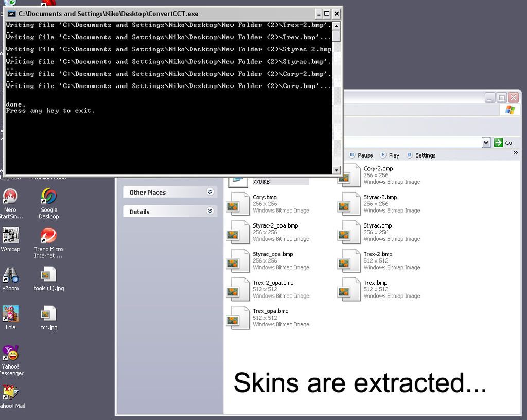The image size is (527, 420).
Task: Click the Explorer address input field
Action: [x=412, y=143]
